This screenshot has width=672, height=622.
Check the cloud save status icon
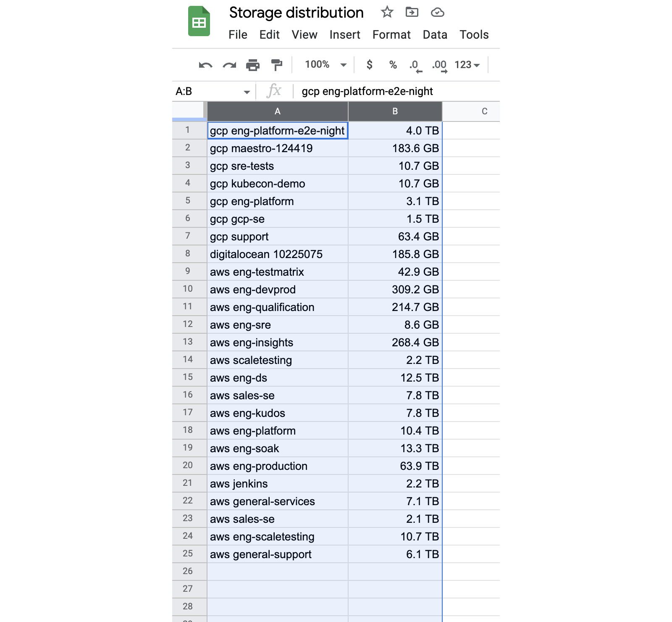[437, 13]
